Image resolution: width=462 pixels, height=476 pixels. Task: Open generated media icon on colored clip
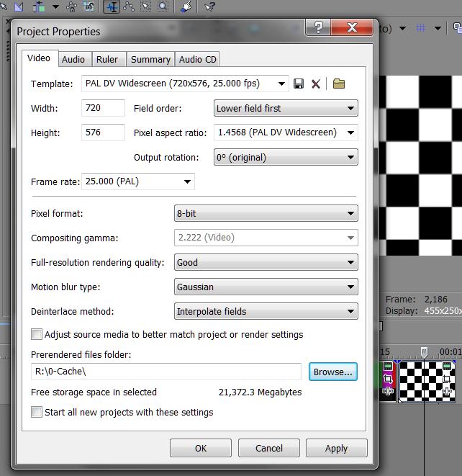coord(388,366)
